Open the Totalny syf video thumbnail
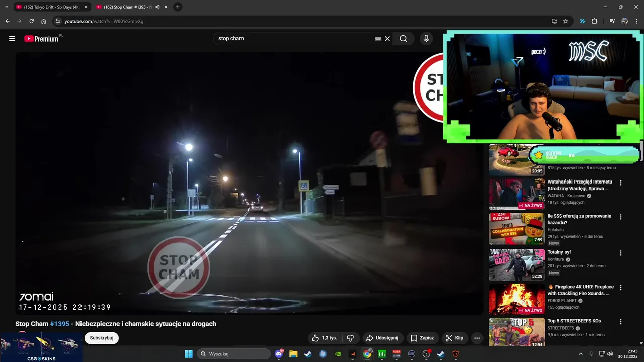This screenshot has width=644, height=362. click(517, 264)
